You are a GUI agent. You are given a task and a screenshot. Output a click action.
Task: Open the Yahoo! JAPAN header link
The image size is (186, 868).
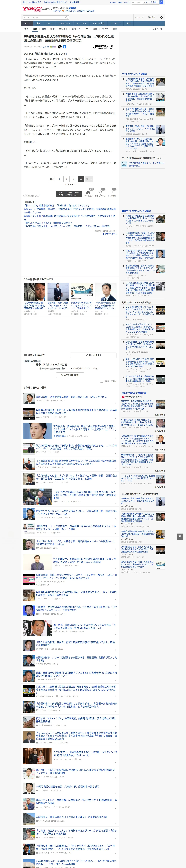tap(116, 2)
